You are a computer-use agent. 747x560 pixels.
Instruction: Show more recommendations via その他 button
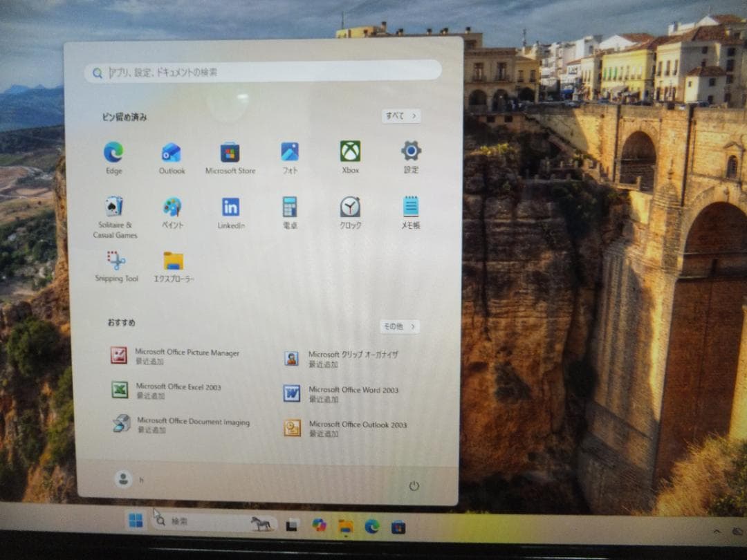[400, 326]
